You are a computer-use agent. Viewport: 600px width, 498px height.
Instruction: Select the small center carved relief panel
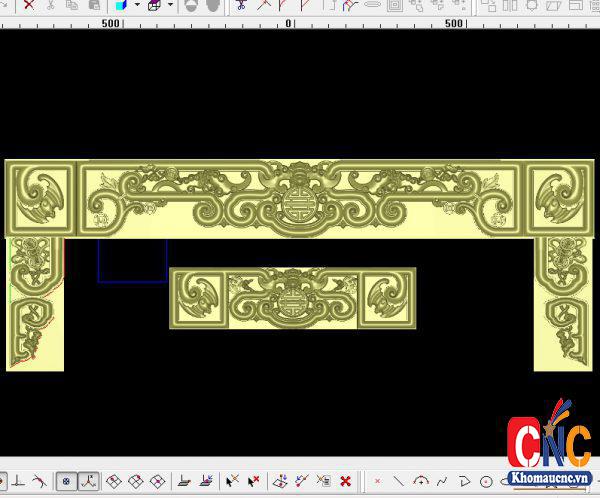point(292,298)
